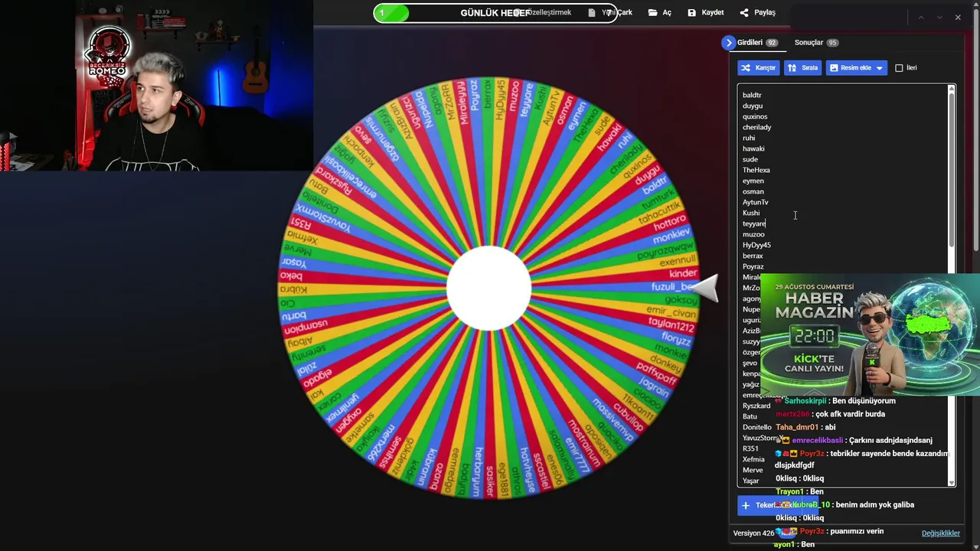
Task: Click the GÜNLÜK HEDEF progress bar
Action: coord(495,13)
